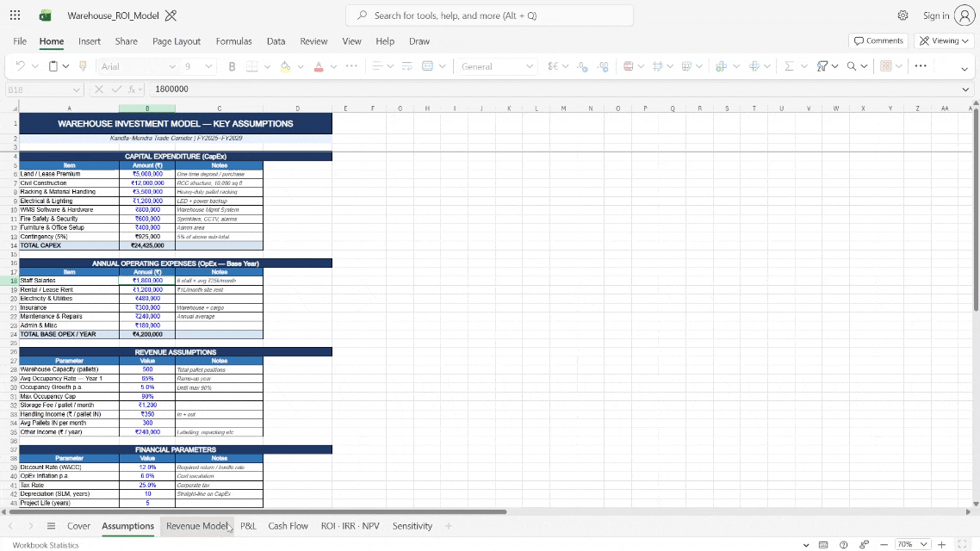This screenshot has height=551, width=980.
Task: Open the Page Layout ribbon tab
Action: click(177, 41)
